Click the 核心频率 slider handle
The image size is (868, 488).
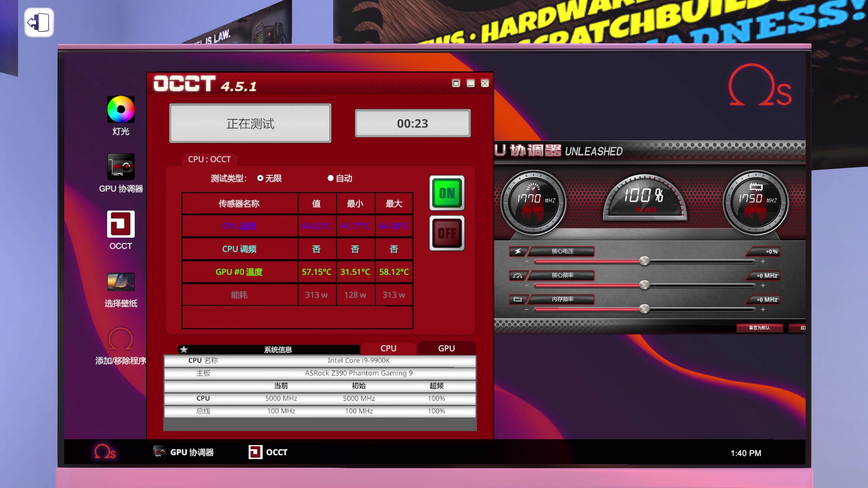(645, 285)
